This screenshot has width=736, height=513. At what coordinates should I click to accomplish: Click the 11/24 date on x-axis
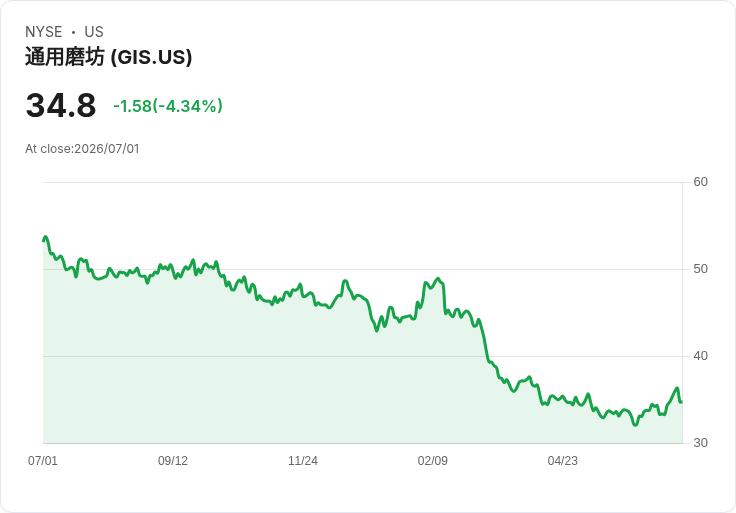tap(303, 460)
